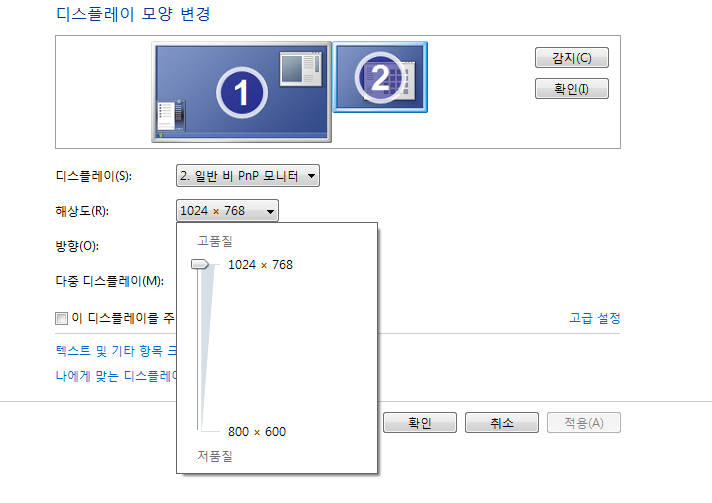The height and width of the screenshot is (503, 712).
Task: Choose the 800 × 600 resolution label
Action: pyautogui.click(x=257, y=431)
